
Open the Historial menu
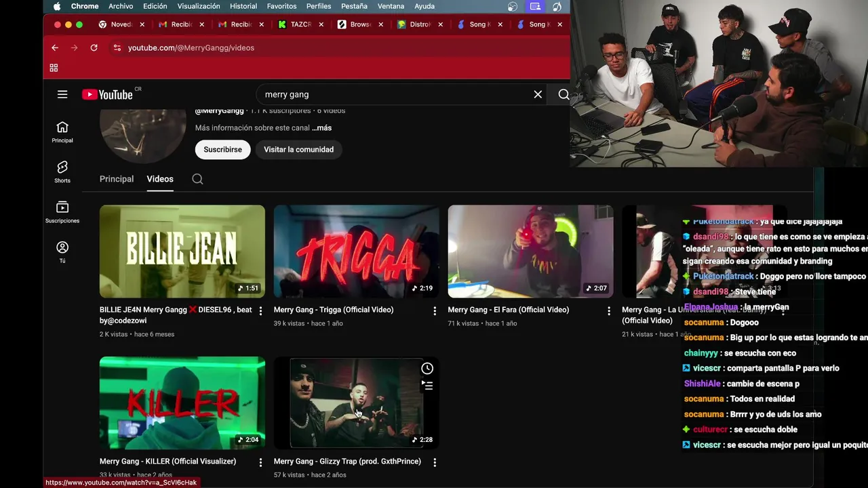tap(243, 6)
